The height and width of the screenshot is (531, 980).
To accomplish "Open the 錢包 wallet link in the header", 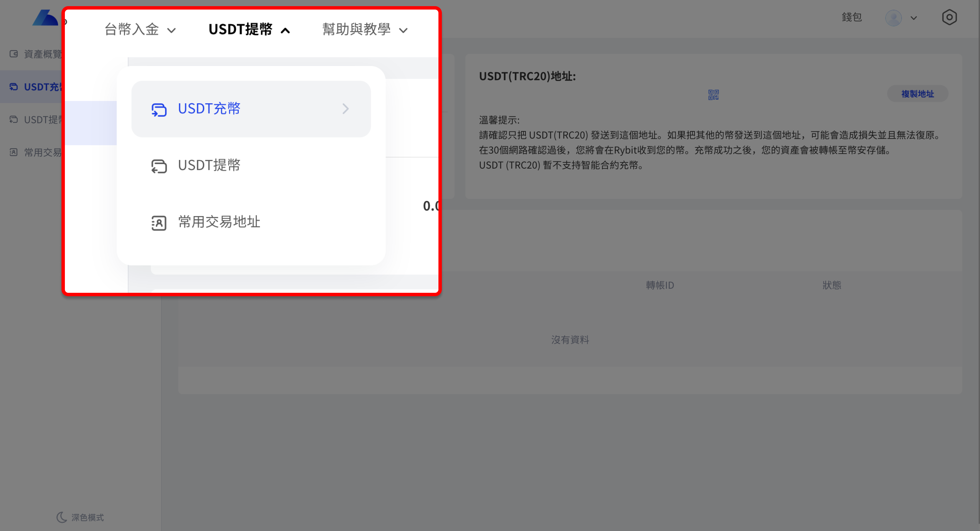I will tap(852, 17).
